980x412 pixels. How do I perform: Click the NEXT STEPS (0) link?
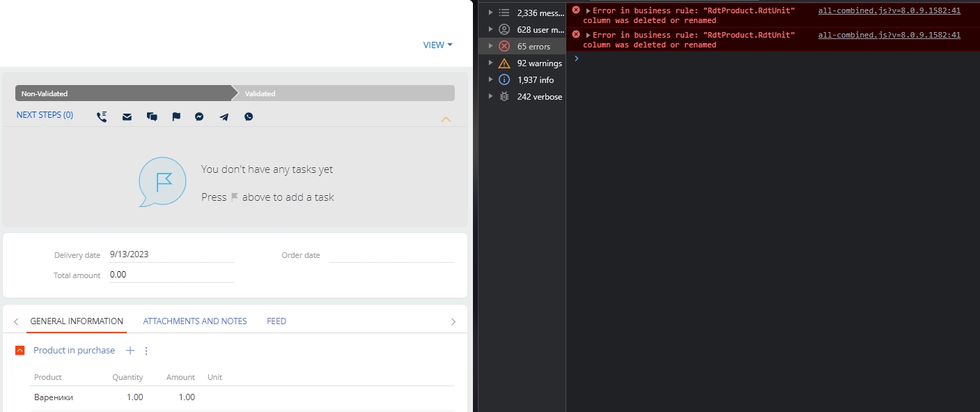tap(45, 115)
